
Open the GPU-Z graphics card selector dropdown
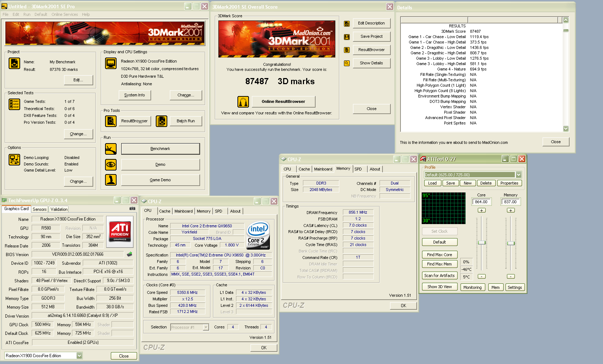pyautogui.click(x=80, y=356)
